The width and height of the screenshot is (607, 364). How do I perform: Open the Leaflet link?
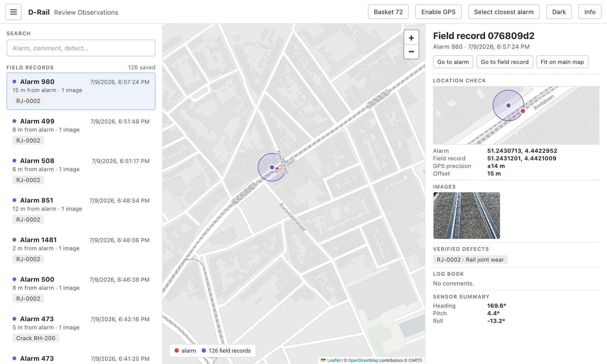334,360
